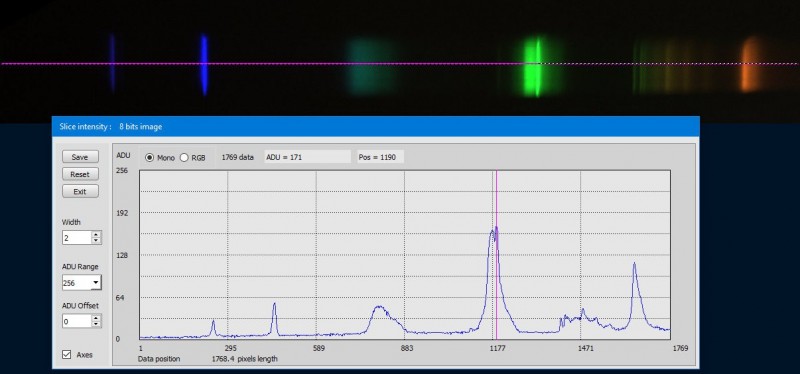The height and width of the screenshot is (374, 800).
Task: Uncheck the Axes checkbox
Action: pyautogui.click(x=66, y=354)
